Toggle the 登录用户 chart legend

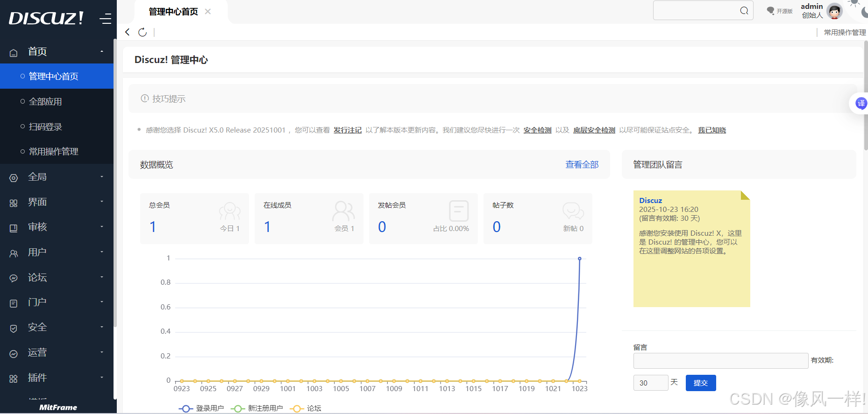pos(201,408)
